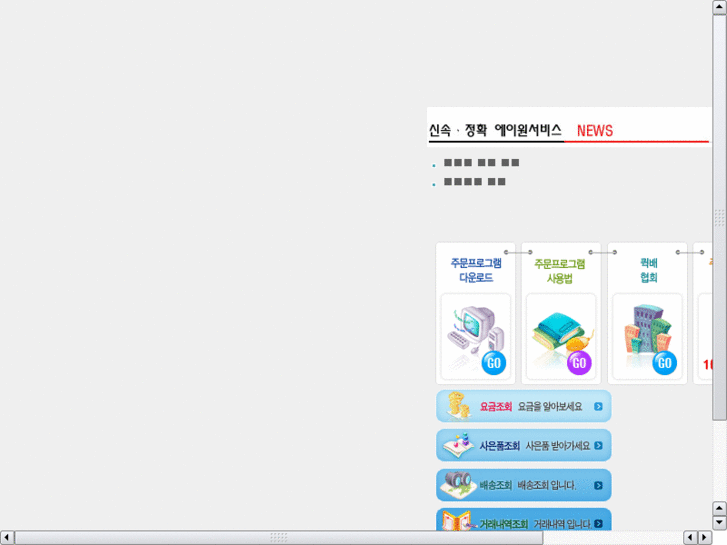Image resolution: width=727 pixels, height=545 pixels.
Task: Click the left arrow beside horizontal scrollbar's right arrow
Action: point(690,538)
